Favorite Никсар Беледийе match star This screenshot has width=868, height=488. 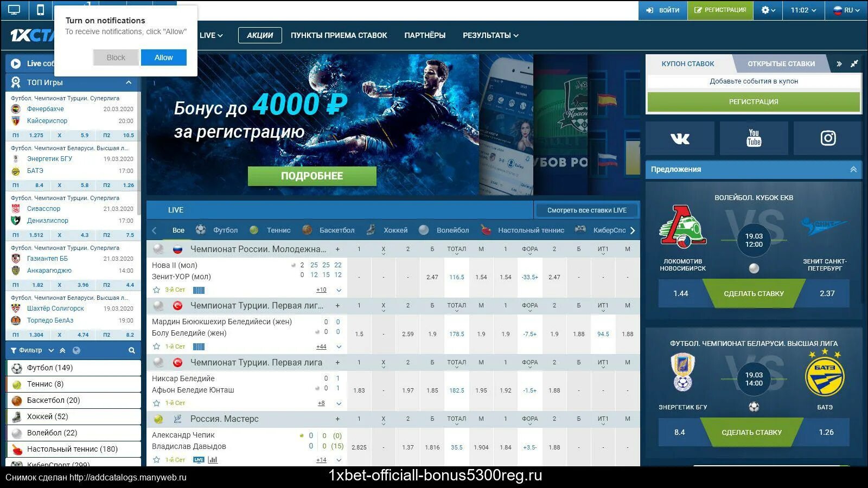point(157,403)
